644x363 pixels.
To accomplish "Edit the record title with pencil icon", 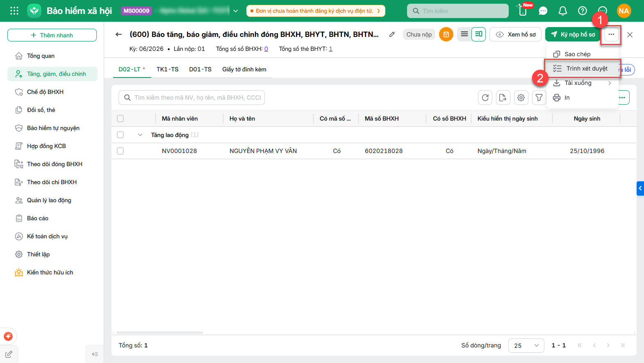I will point(392,34).
